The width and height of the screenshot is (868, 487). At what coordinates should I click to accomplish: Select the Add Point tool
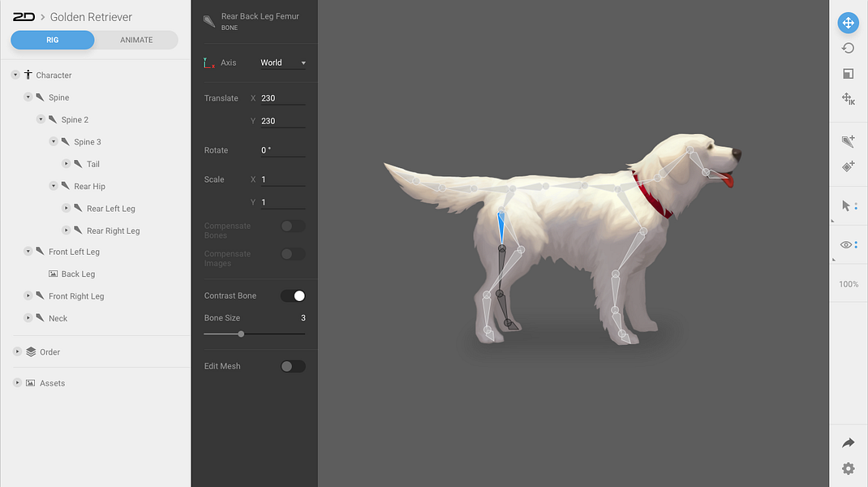(x=847, y=166)
